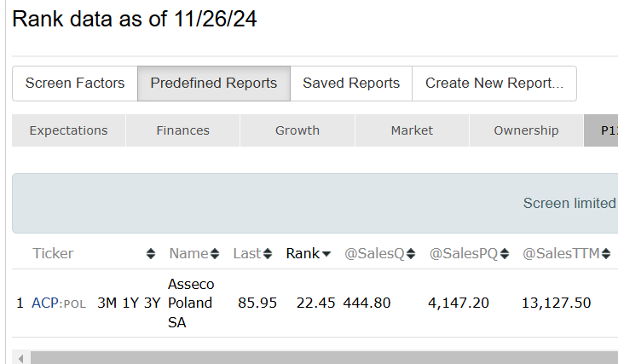
Task: Click the @SalesPQ column sort icon
Action: [505, 254]
